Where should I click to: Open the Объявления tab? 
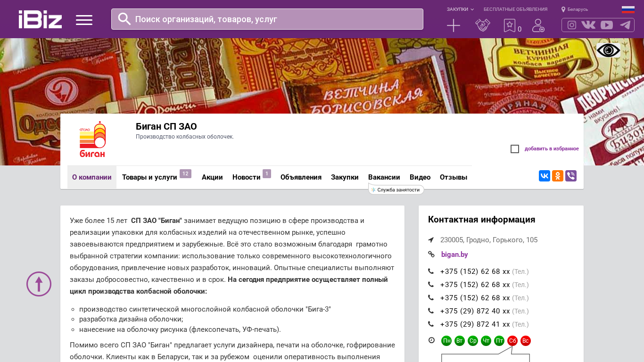point(301,177)
